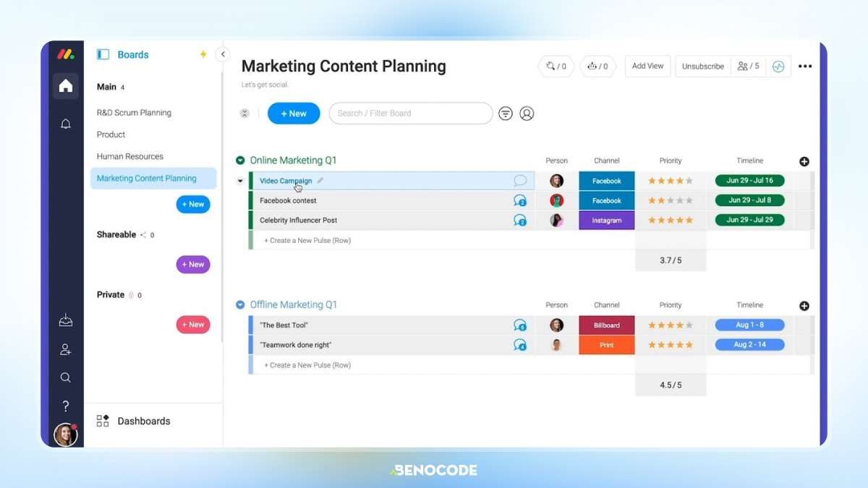Click the blue New item button

coord(294,114)
